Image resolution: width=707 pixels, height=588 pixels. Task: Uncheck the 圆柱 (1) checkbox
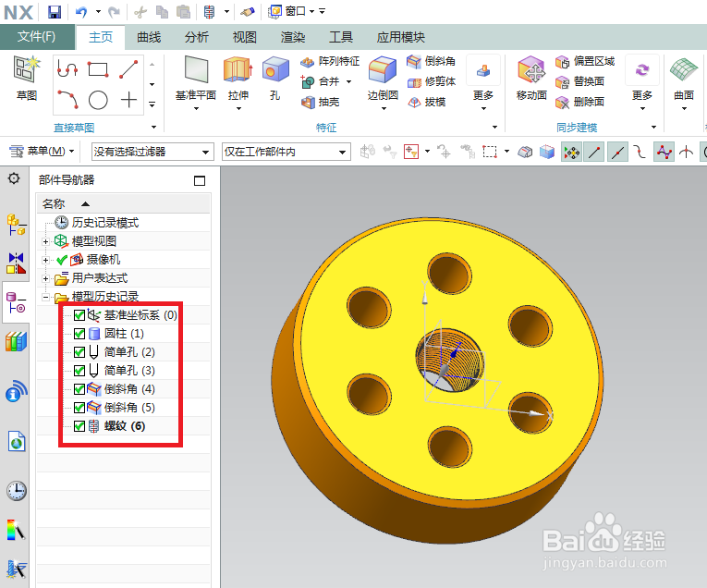coord(79,334)
